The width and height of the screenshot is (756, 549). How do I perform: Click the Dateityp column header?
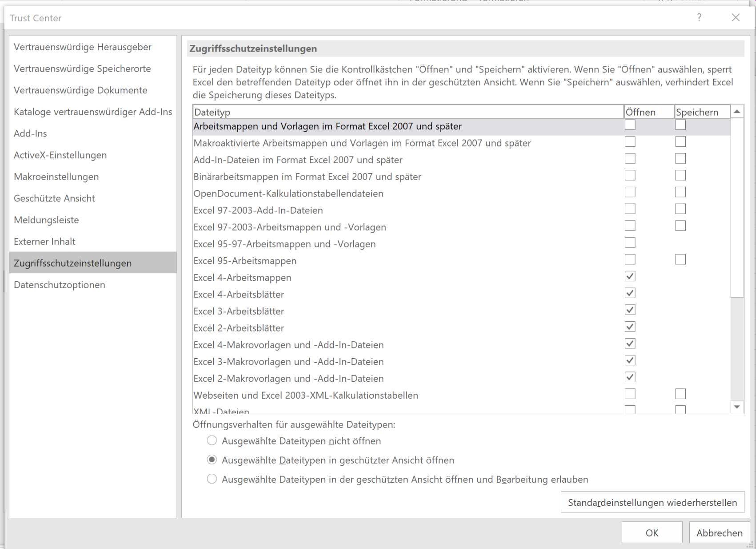(408, 112)
